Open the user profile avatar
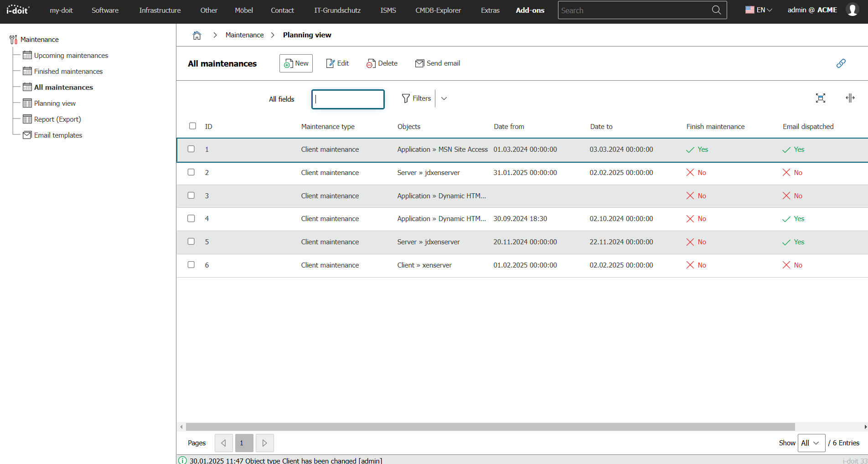 coord(852,10)
